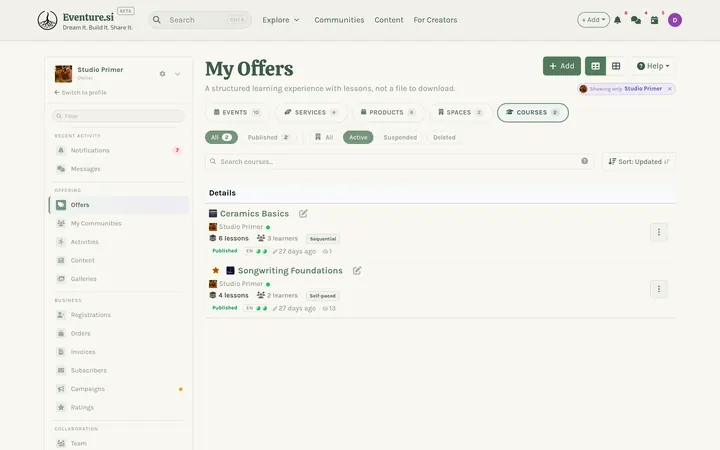
Task: Filter courses by Deleted
Action: 444,137
